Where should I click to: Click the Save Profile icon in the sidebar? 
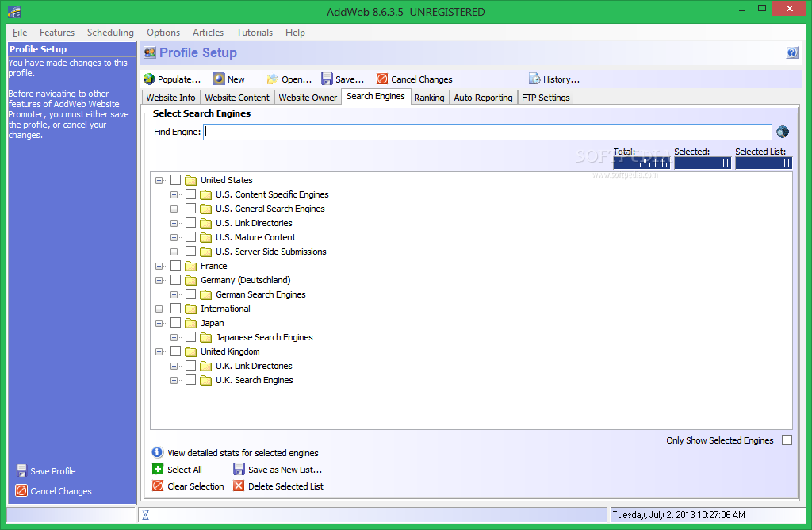pos(21,470)
